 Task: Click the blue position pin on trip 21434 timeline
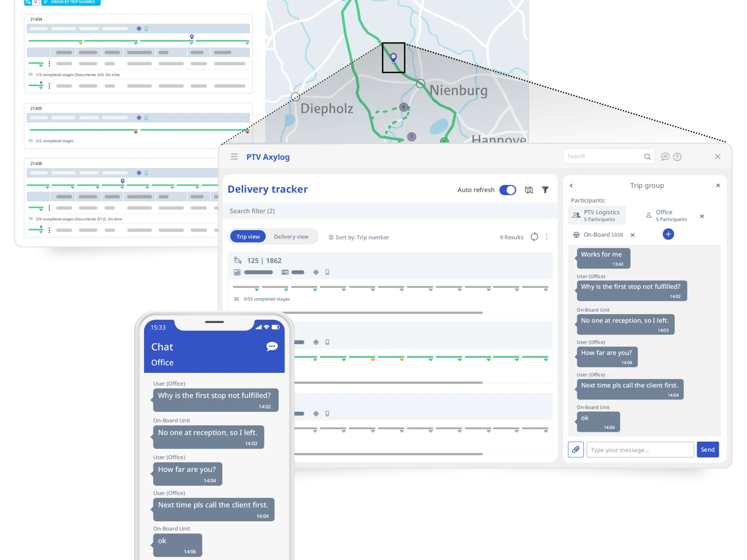point(192,37)
